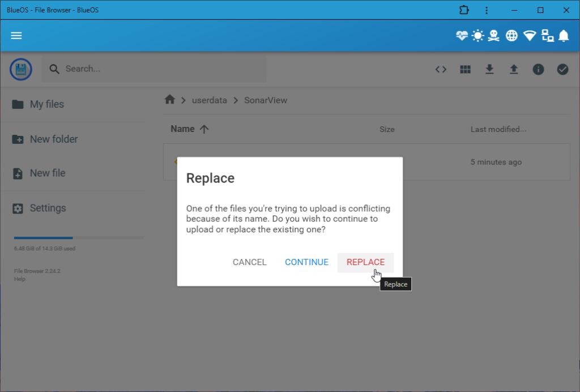Open the notifications bell
Screen dimensions: 580x392
coord(564,35)
